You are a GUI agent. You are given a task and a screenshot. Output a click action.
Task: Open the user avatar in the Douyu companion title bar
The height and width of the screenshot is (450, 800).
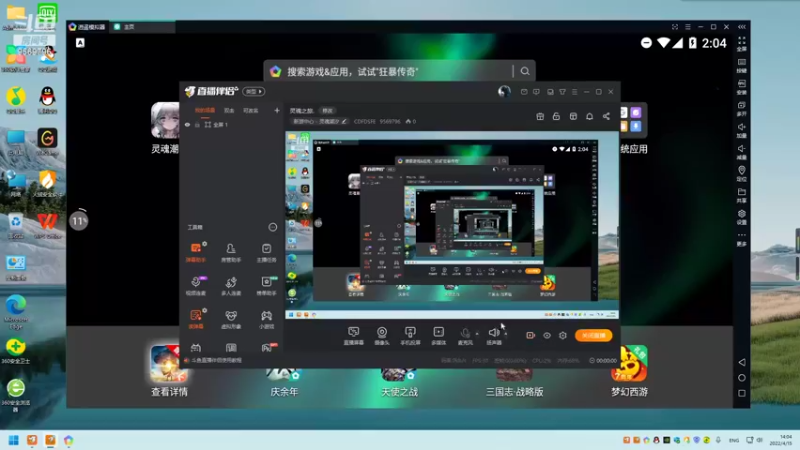504,91
